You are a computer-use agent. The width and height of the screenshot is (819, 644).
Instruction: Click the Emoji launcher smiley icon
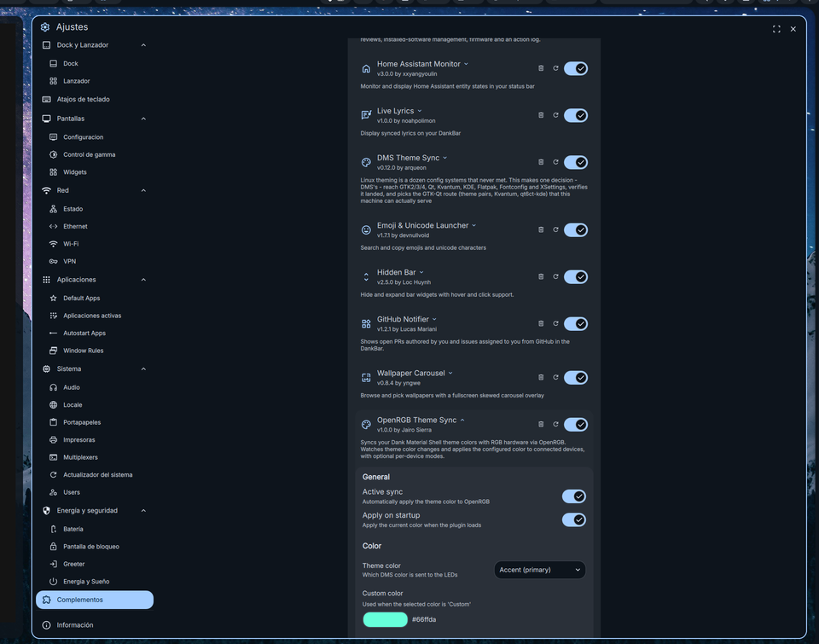366,229
